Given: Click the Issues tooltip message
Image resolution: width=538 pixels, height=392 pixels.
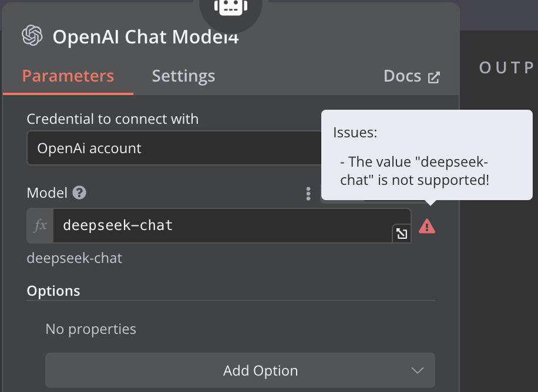Looking at the screenshot, I should click(414, 170).
